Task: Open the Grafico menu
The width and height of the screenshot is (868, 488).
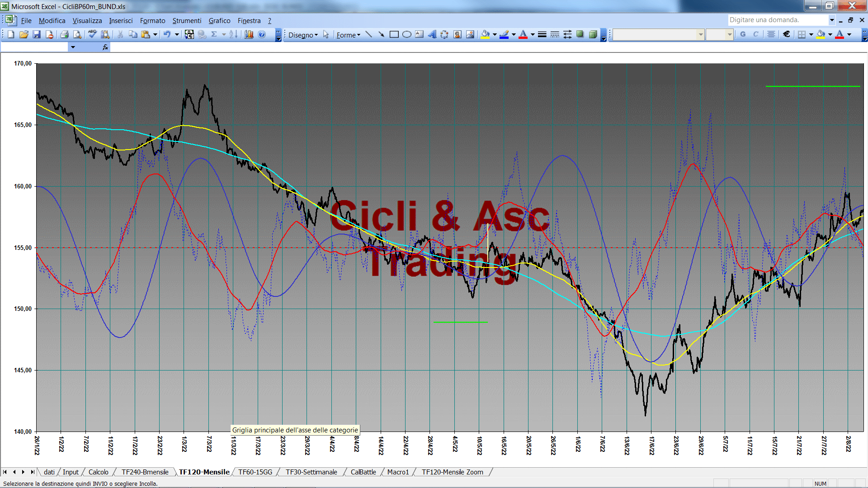Action: [219, 21]
